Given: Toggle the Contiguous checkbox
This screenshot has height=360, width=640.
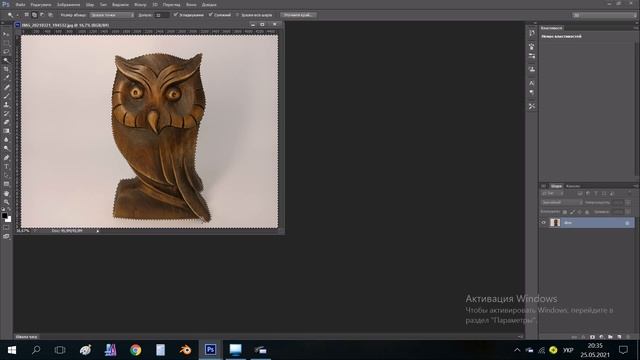Looking at the screenshot, I should (x=211, y=15).
